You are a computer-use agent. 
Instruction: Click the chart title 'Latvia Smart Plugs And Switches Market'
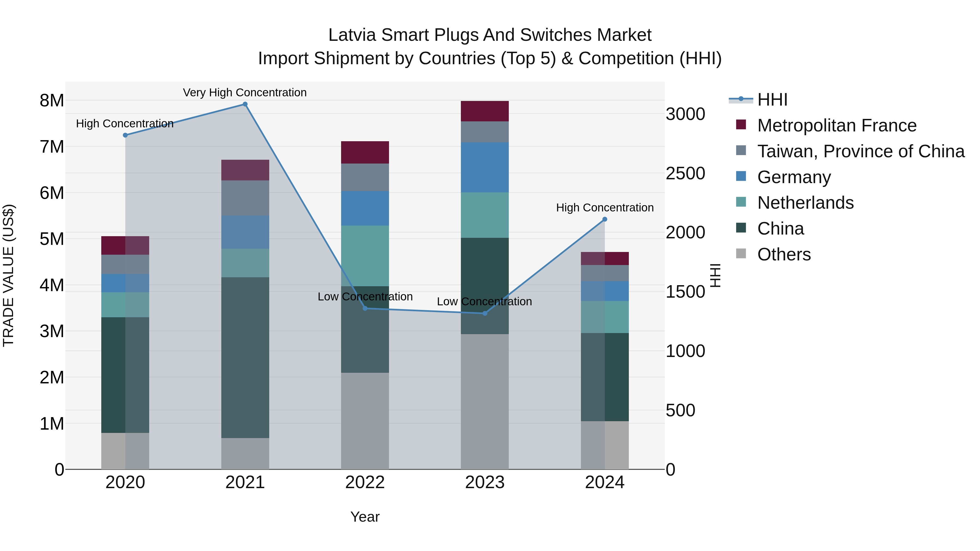(490, 35)
